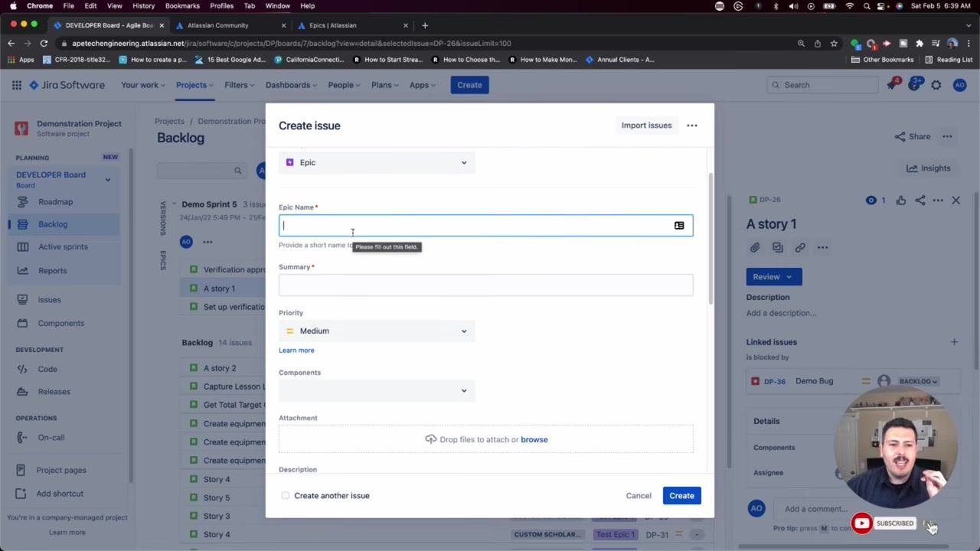Open Reports in the sidebar
Screen dimensions: 980x551
point(53,271)
